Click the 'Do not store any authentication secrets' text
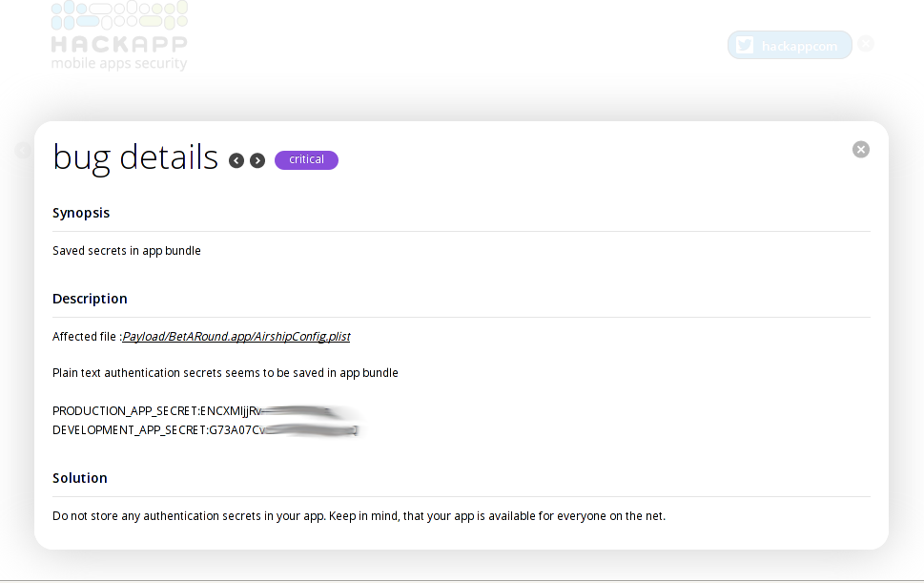 pos(359,516)
